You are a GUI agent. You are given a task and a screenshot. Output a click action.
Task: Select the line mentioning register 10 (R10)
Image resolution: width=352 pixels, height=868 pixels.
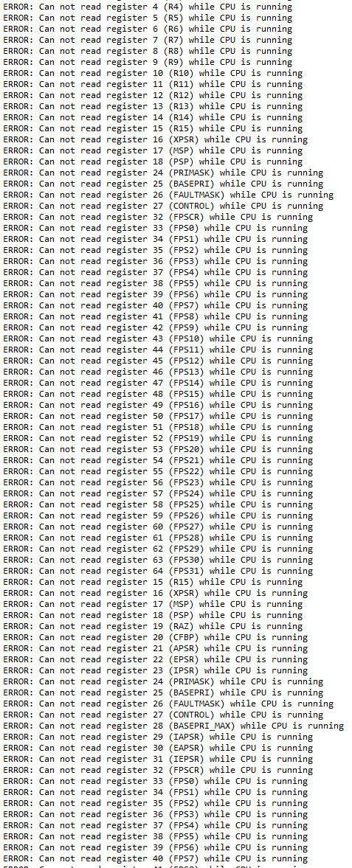tap(153, 73)
